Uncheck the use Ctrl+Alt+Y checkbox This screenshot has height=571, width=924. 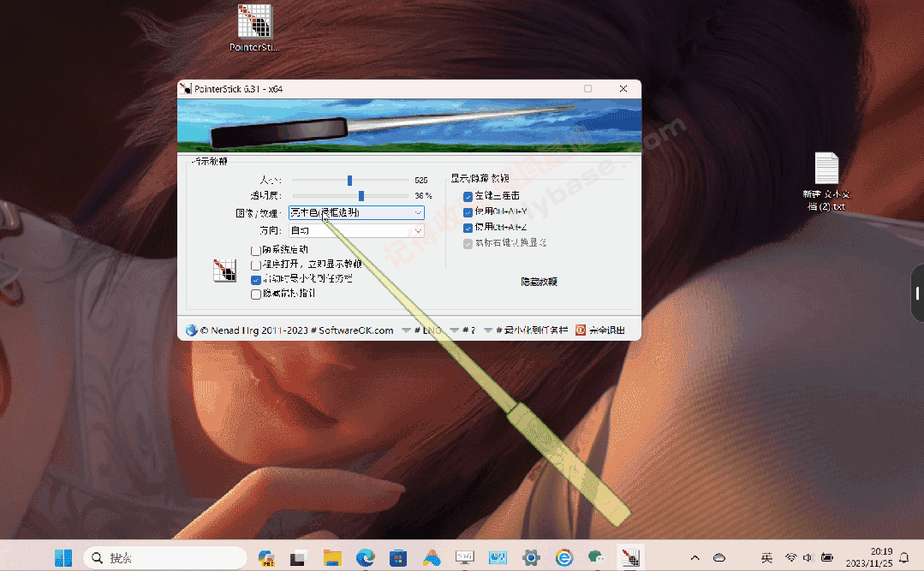coord(468,212)
